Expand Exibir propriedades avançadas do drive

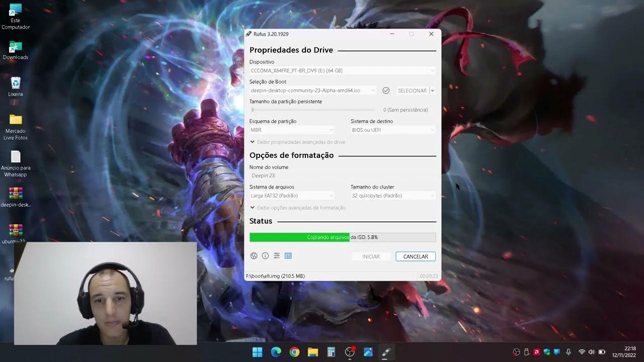[297, 142]
